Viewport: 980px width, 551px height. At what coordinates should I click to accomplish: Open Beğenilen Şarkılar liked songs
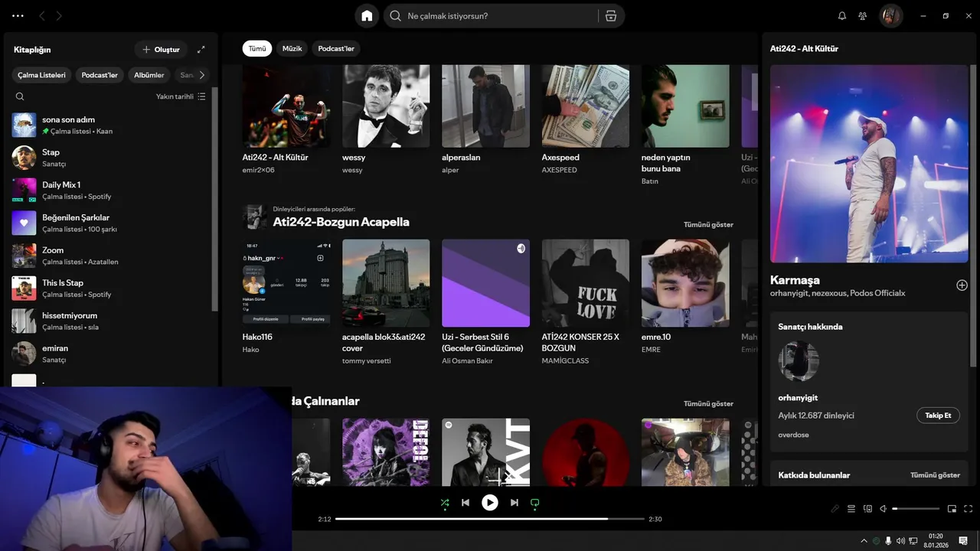tap(109, 223)
